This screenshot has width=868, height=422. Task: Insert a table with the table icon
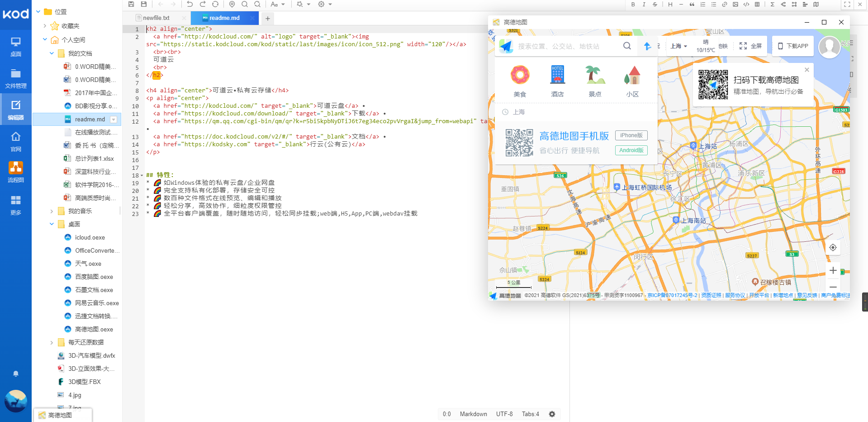(x=757, y=4)
